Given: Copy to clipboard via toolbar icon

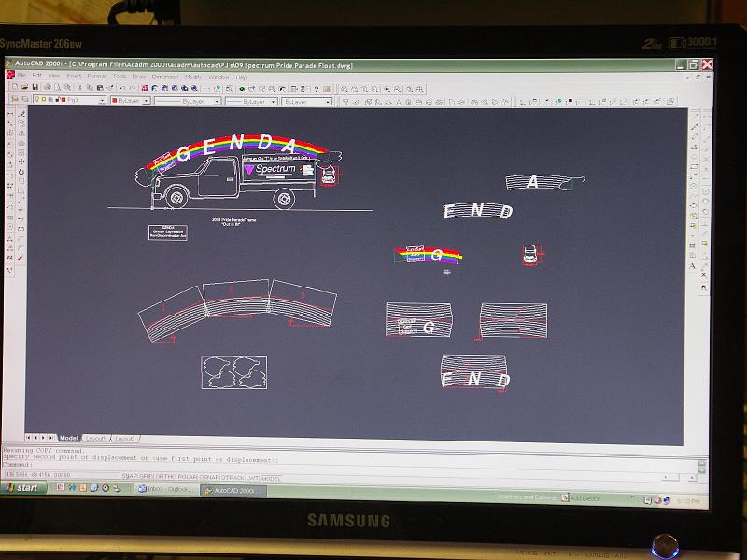Looking at the screenshot, I should click(90, 87).
